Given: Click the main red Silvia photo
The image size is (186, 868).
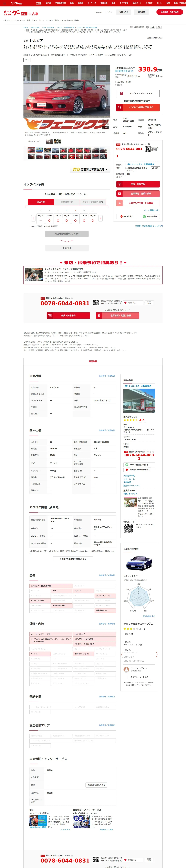Looking at the screenshot, I should pyautogui.click(x=67, y=91).
